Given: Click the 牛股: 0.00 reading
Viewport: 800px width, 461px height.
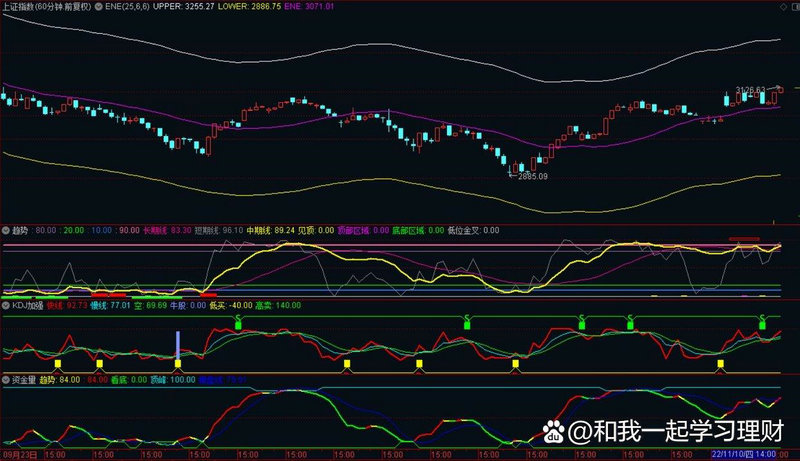Looking at the screenshot, I should 188,305.
